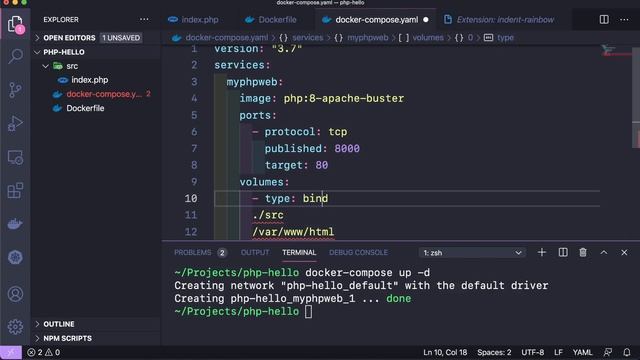Viewport: 640px width, 360px height.
Task: Open Run and Debug view
Action: click(15, 123)
